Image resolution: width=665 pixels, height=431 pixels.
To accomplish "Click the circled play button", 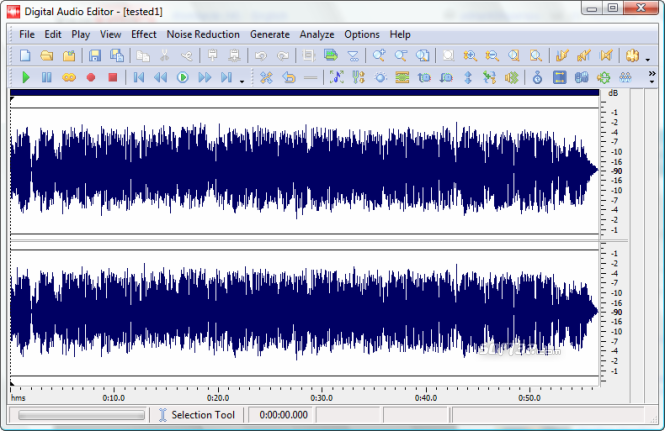I will pos(183,77).
